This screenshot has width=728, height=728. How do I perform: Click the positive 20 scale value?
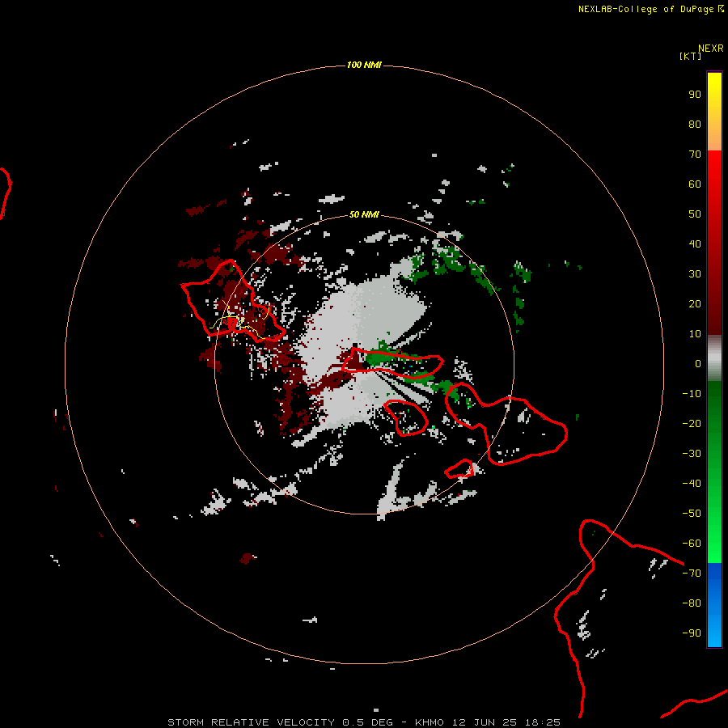coord(695,303)
